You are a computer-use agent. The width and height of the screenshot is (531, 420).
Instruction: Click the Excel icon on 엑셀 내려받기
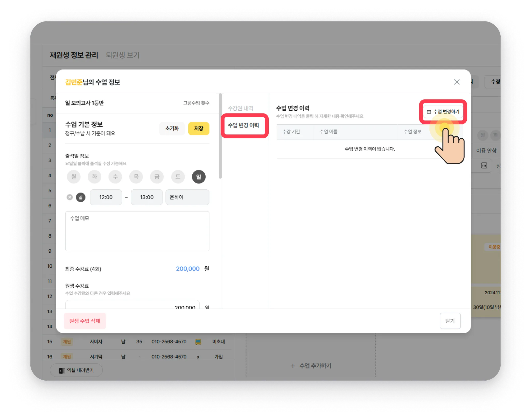[x=62, y=371]
